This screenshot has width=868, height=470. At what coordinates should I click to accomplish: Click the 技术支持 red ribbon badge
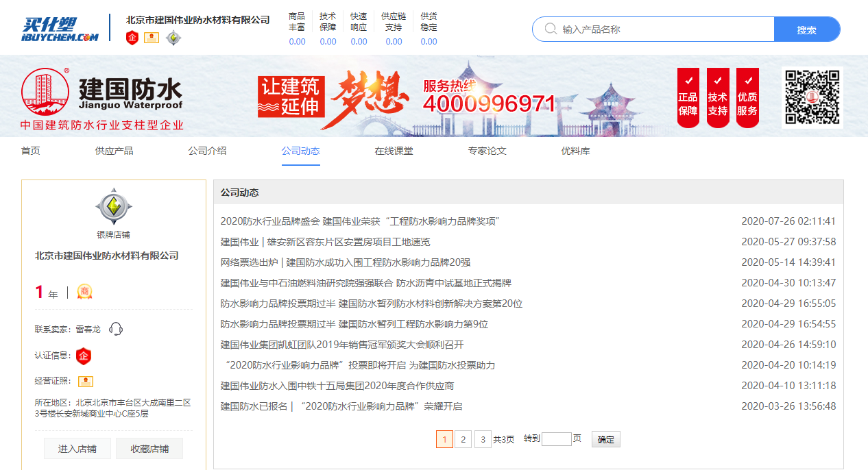click(718, 97)
